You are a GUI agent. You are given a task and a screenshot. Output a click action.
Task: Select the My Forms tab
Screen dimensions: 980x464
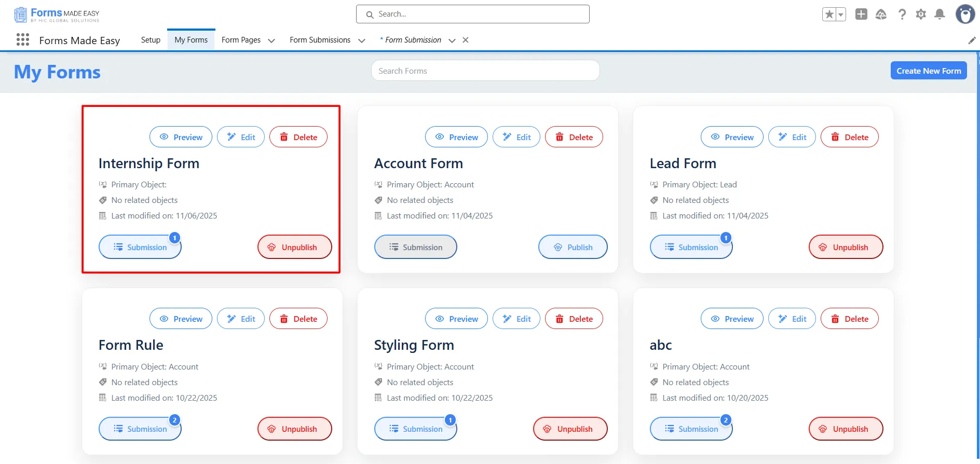pos(191,40)
